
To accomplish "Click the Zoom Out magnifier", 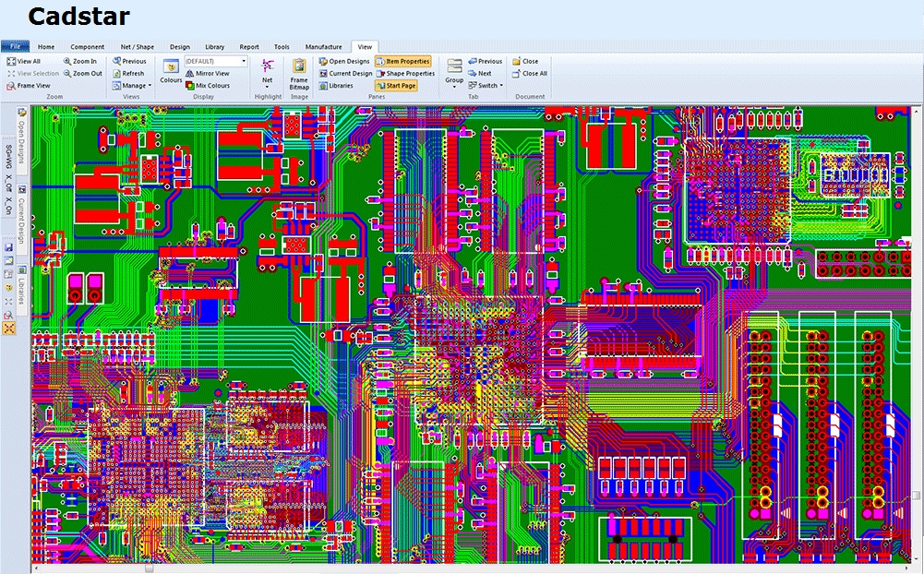I will pos(67,74).
